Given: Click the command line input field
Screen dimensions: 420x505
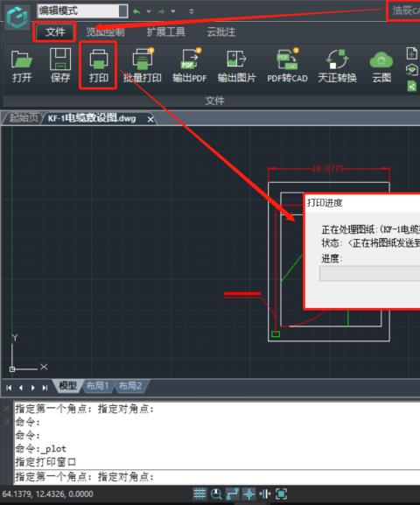Looking at the screenshot, I should point(216,477).
